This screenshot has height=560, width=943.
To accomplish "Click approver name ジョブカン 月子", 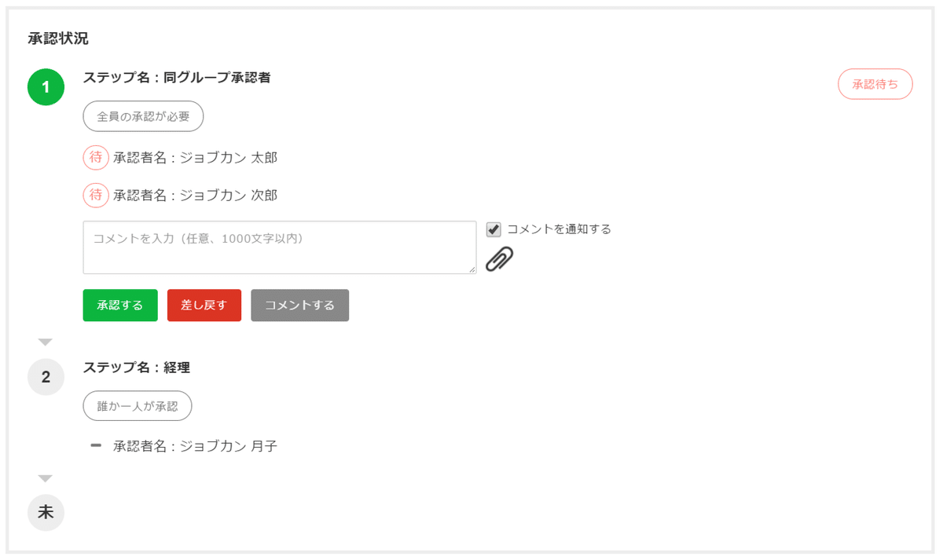I will tap(228, 446).
